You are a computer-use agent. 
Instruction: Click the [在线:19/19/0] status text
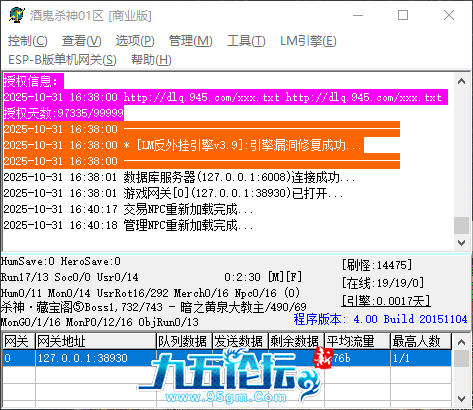(x=383, y=283)
